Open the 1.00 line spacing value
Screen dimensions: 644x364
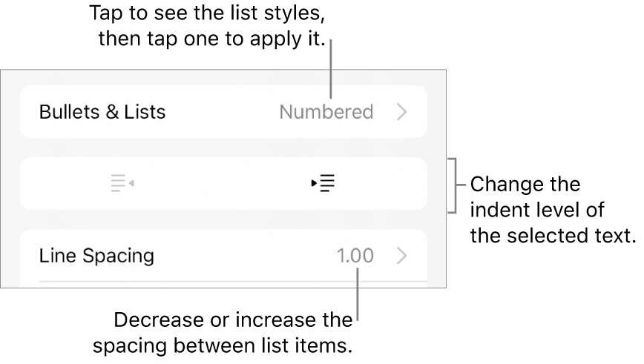point(355,256)
